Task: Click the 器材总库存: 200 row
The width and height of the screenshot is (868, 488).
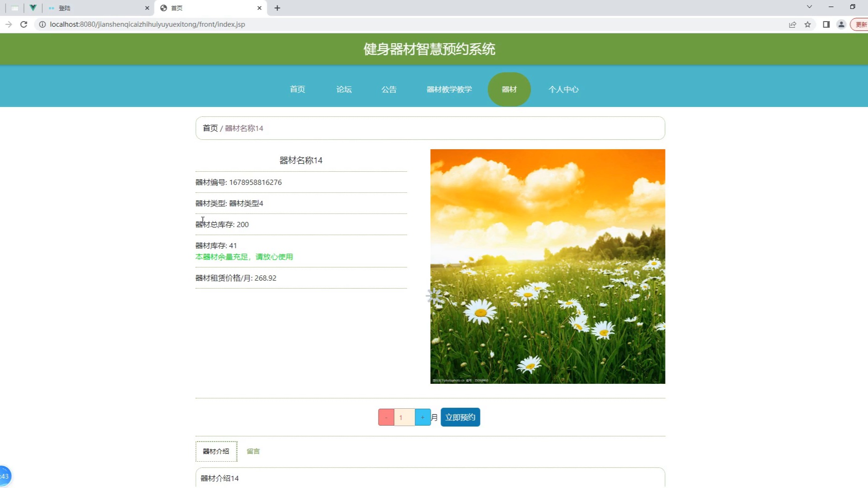Action: pyautogui.click(x=301, y=224)
